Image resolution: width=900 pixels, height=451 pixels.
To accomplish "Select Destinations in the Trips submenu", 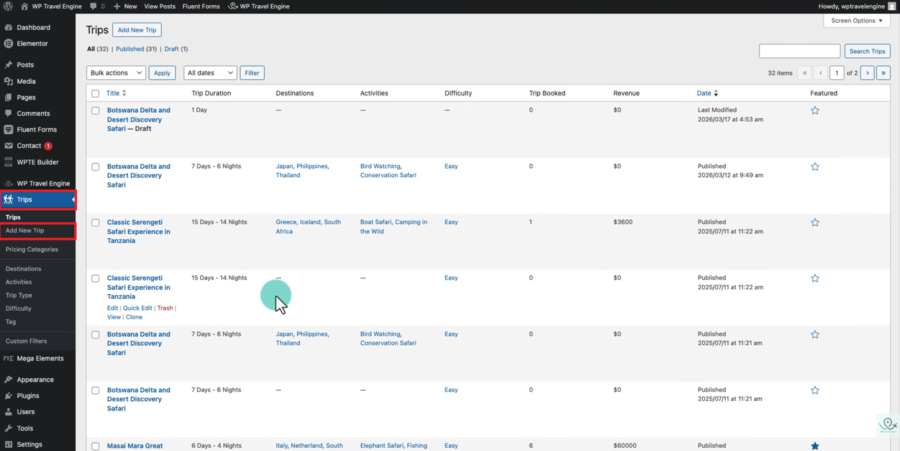I will click(23, 269).
